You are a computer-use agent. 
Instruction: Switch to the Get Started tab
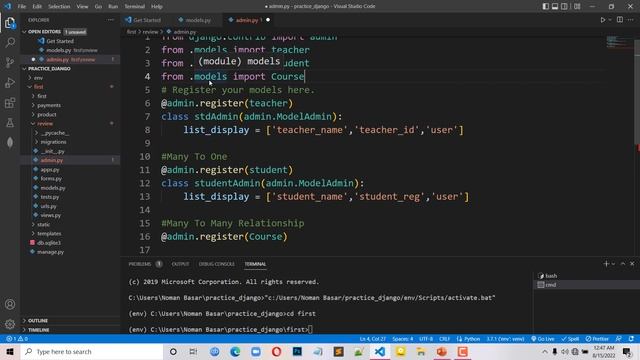pos(146,20)
